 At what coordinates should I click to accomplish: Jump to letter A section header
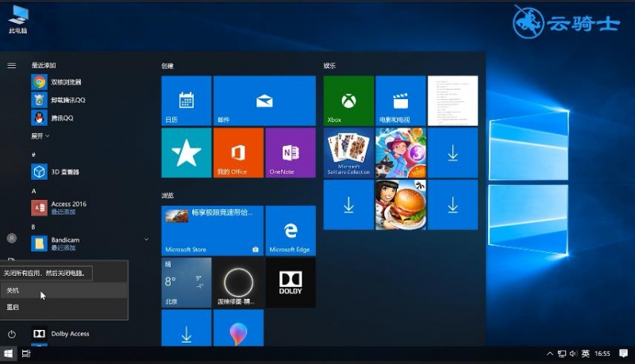(x=33, y=191)
